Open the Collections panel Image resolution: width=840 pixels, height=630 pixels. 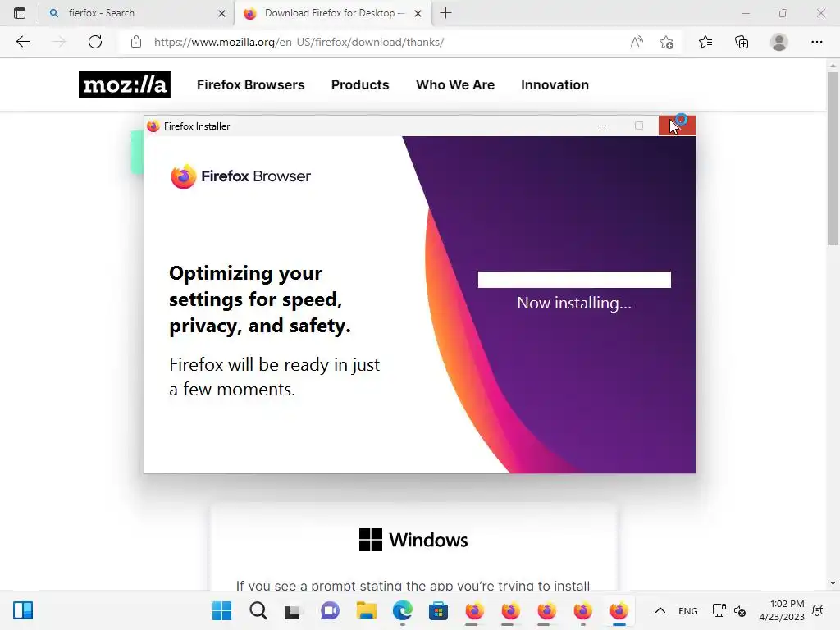[x=742, y=42]
